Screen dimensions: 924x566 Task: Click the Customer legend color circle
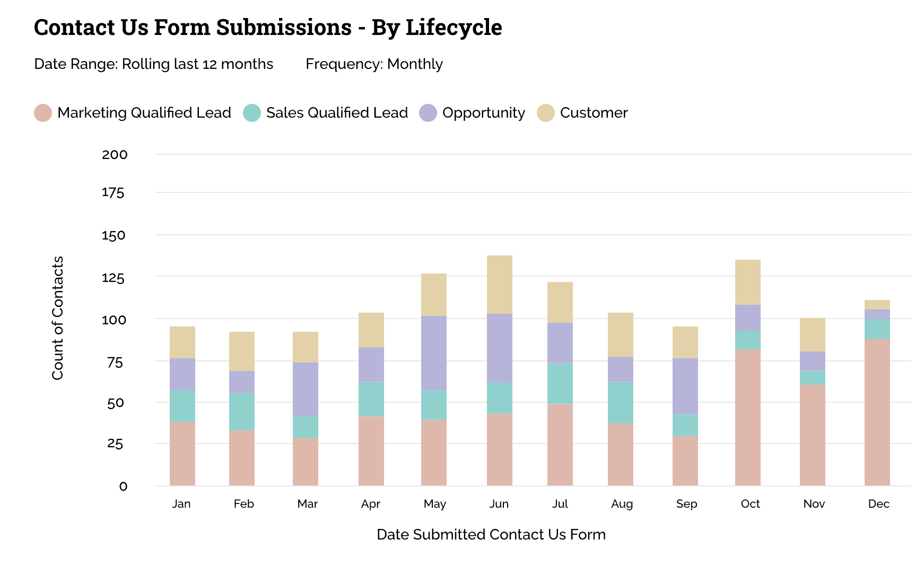pos(546,113)
